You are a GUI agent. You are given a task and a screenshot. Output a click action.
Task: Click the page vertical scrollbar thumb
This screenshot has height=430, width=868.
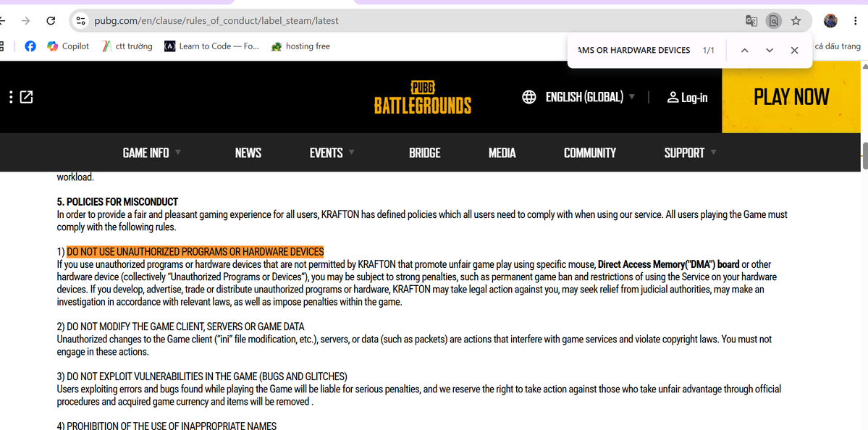(x=864, y=156)
